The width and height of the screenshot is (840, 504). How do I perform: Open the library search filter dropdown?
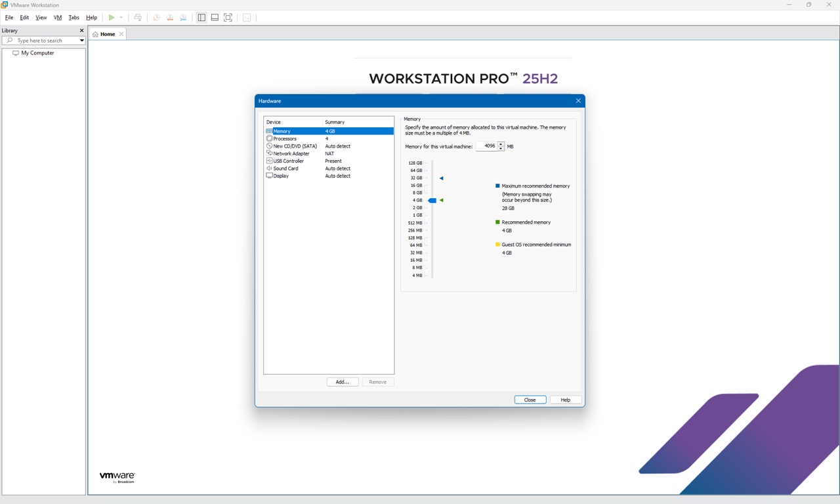coord(82,41)
